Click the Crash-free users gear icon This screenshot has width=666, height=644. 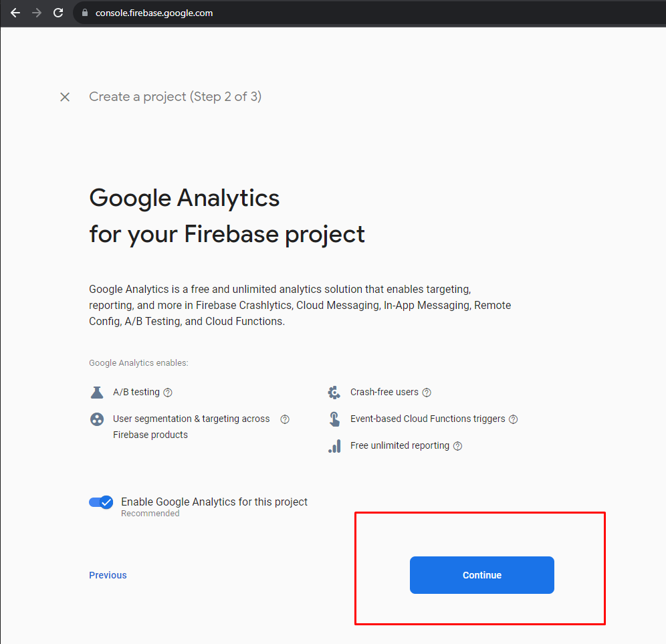(x=334, y=393)
